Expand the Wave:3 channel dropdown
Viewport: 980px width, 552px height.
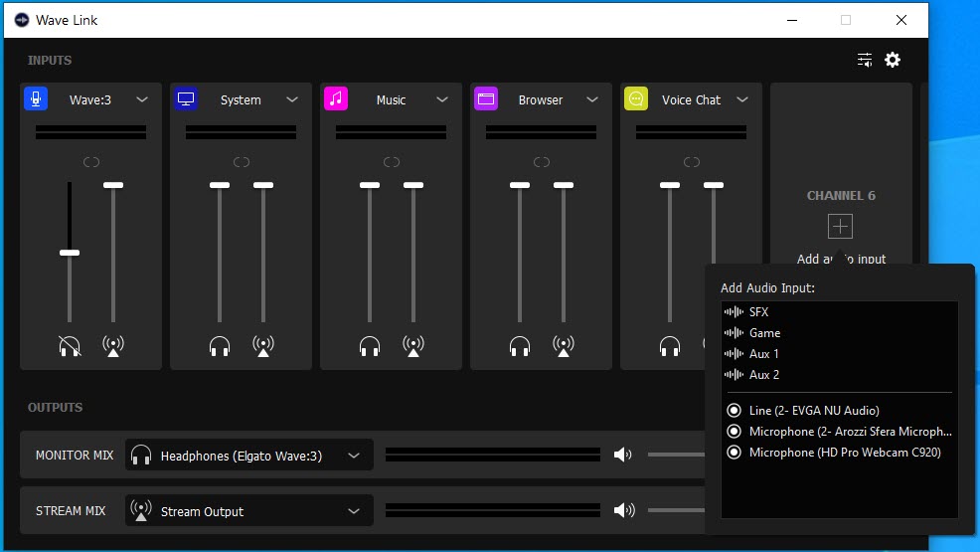tap(142, 99)
